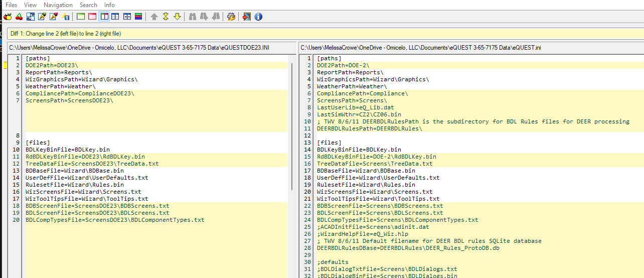
Task: Toggle the red single-pane view button
Action: tap(92, 17)
